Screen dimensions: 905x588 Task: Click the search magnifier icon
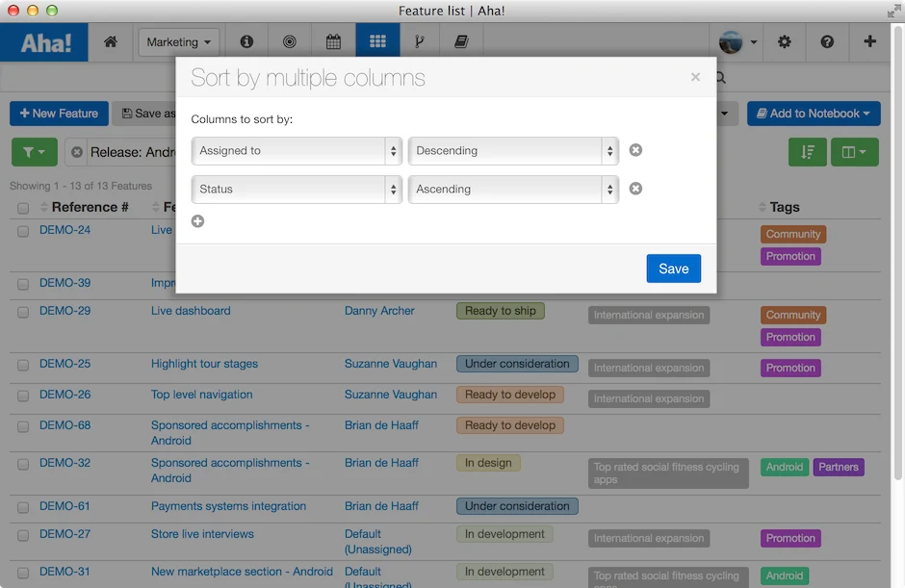(721, 77)
